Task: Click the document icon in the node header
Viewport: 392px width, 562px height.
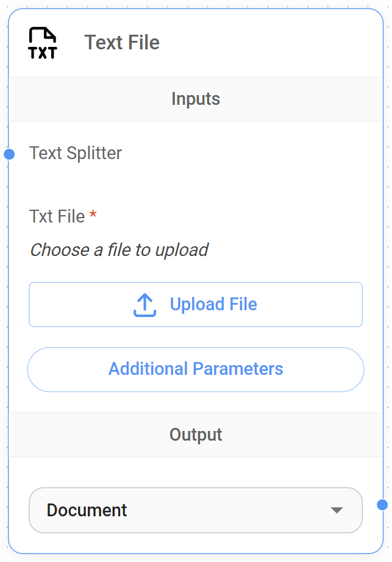Action: point(43,43)
